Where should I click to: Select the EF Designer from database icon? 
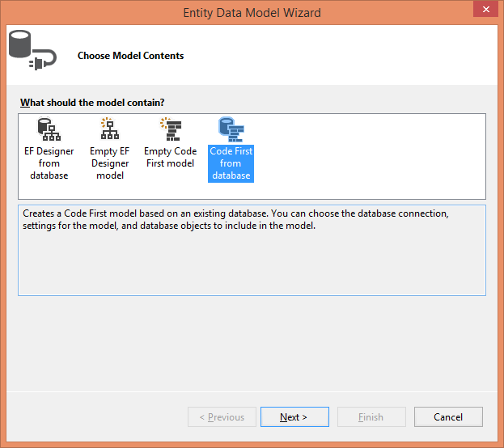[49, 129]
